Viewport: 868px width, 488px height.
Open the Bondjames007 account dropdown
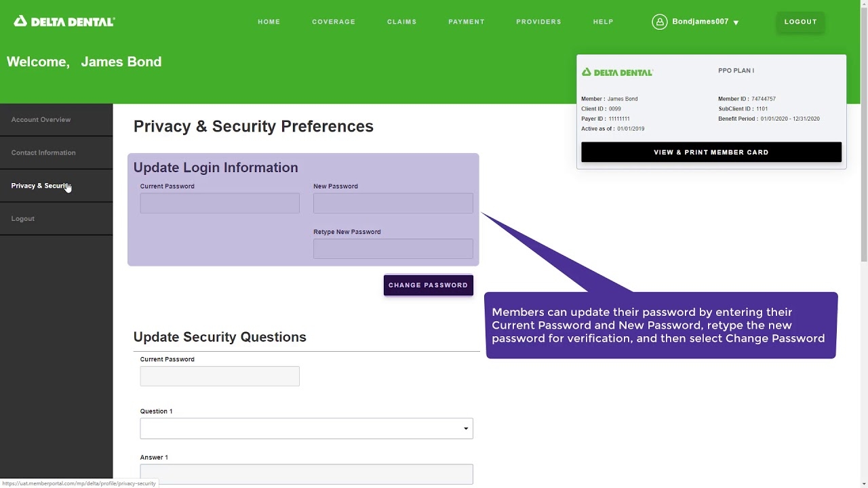coord(700,22)
